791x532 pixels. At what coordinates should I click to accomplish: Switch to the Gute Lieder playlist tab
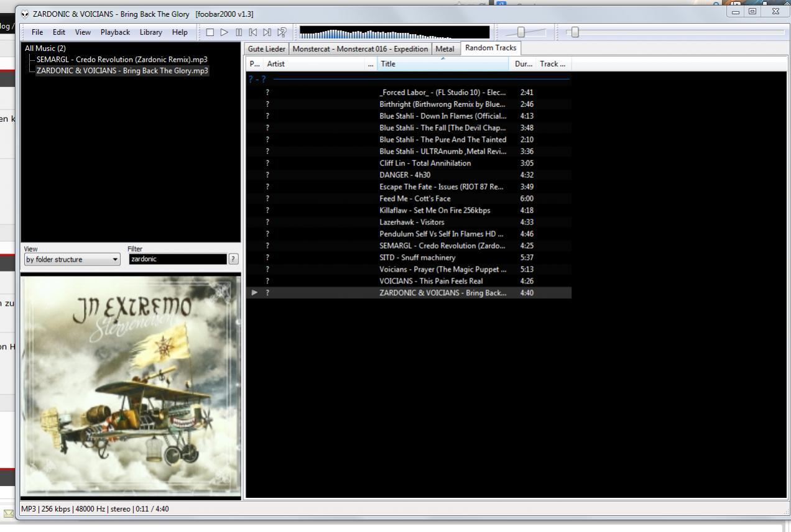[x=267, y=48]
